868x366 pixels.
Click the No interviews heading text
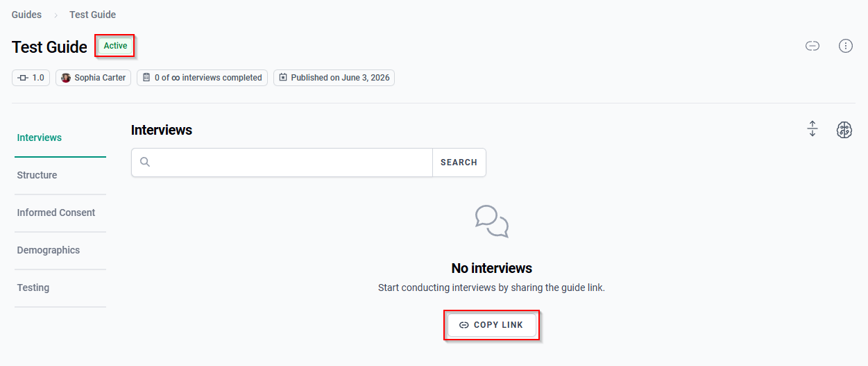492,268
